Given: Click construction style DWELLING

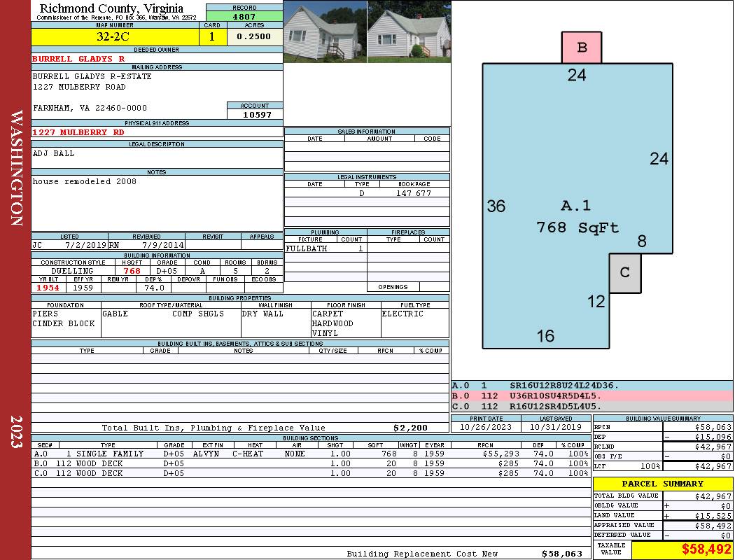Looking at the screenshot, I should [72, 271].
